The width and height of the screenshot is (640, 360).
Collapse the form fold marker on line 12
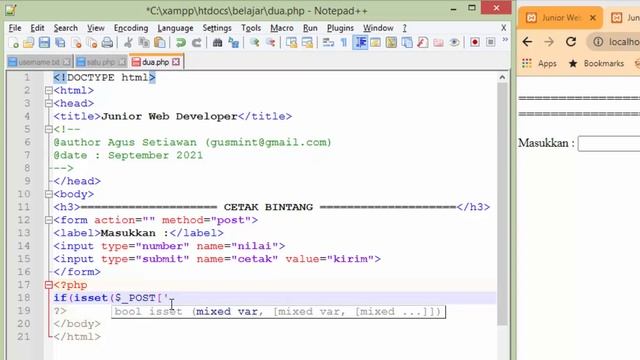click(x=49, y=220)
